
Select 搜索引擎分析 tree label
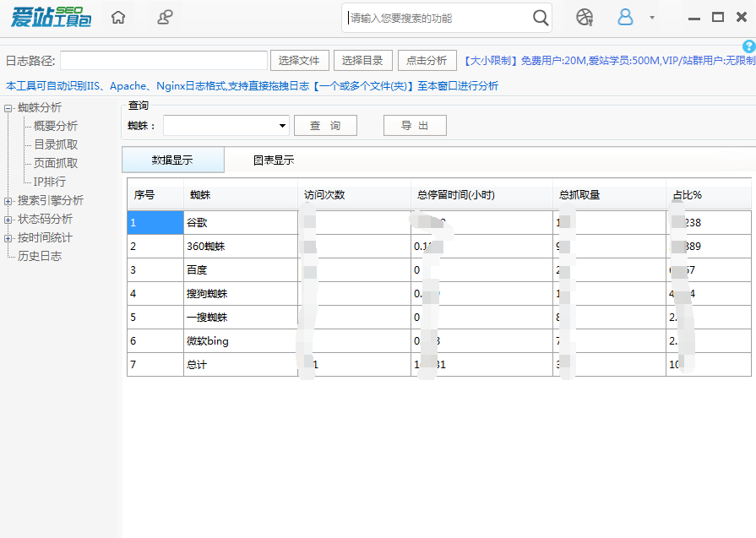tap(51, 200)
